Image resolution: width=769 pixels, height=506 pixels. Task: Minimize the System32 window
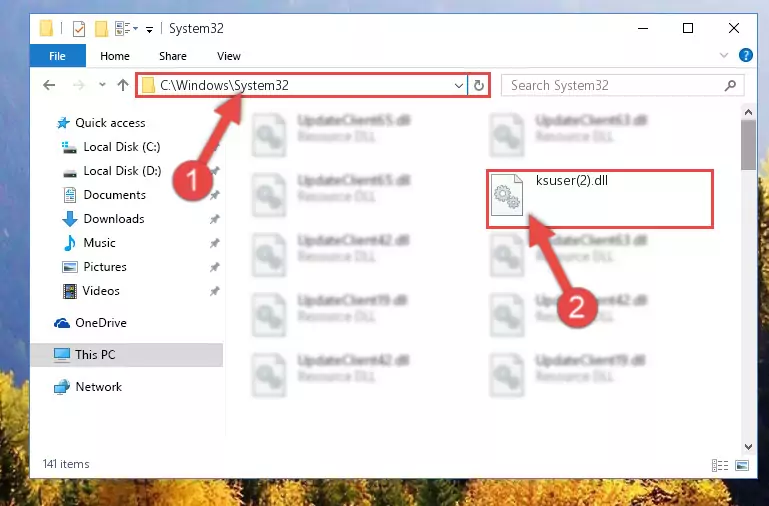tap(643, 28)
